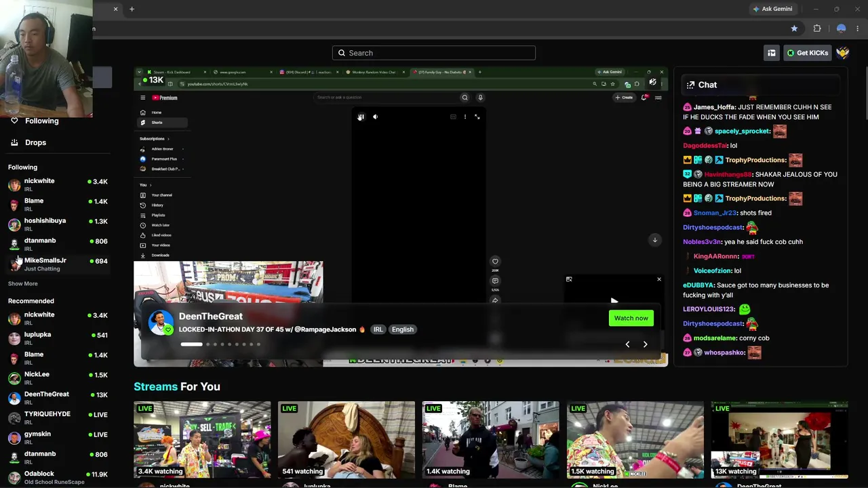Click hoshishibuya's sidebar avatar
Viewport: 868px width, 488px height.
[x=14, y=224]
